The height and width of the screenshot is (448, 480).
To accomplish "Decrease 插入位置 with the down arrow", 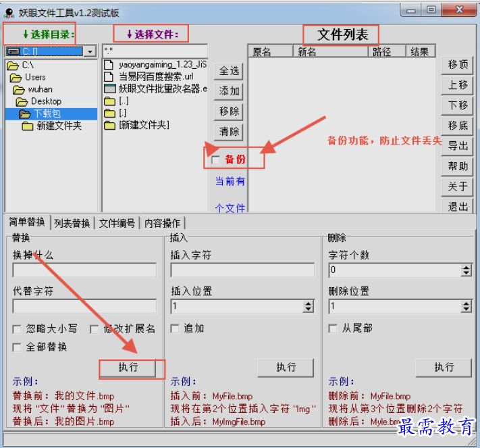I will pos(309,309).
